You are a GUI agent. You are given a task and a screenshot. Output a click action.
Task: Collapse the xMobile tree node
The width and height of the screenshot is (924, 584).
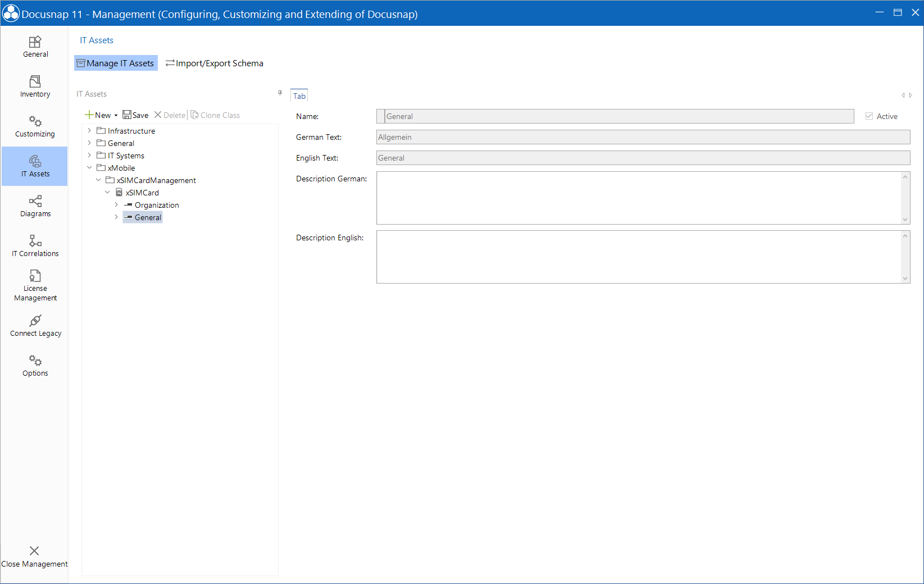tap(89, 167)
